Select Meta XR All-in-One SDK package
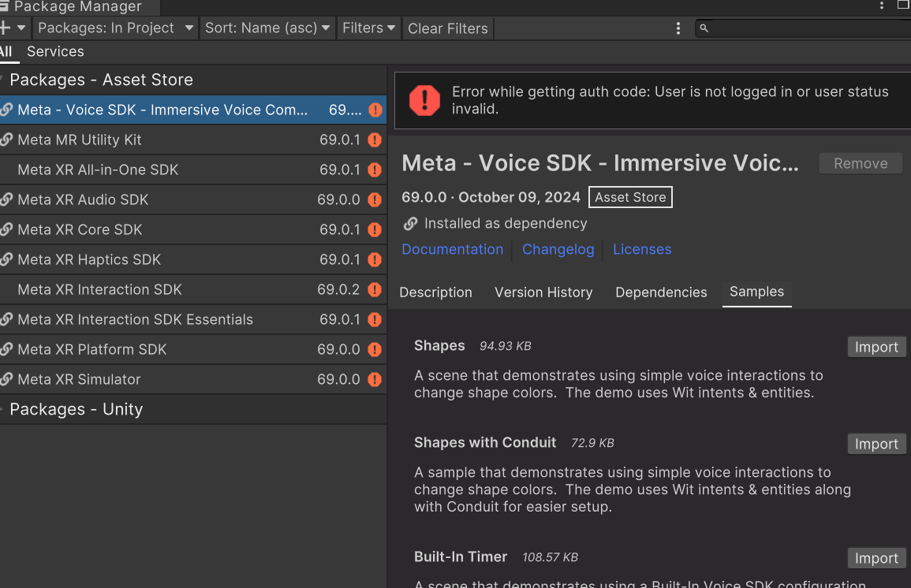The height and width of the screenshot is (588, 911). pyautogui.click(x=193, y=170)
